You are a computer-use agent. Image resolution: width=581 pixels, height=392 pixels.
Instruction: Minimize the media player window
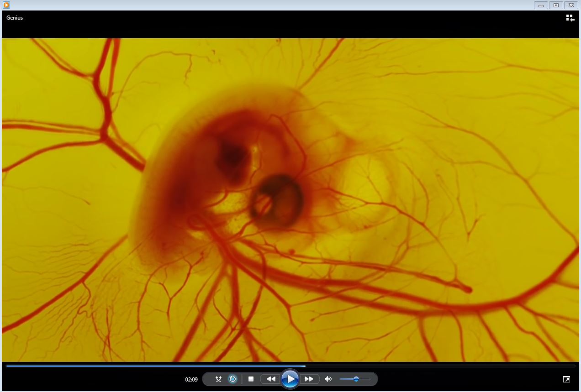tap(541, 5)
